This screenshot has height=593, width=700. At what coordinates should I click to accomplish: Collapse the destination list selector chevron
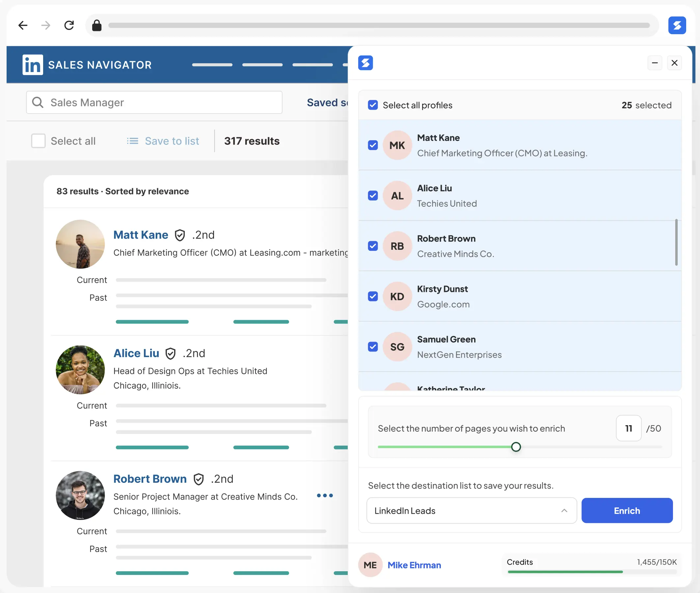(x=564, y=511)
